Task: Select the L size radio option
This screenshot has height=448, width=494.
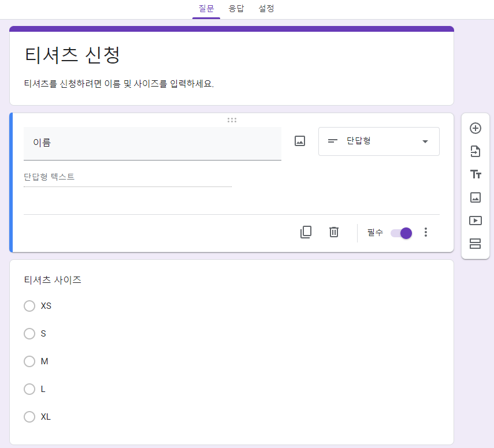Action: (x=29, y=389)
